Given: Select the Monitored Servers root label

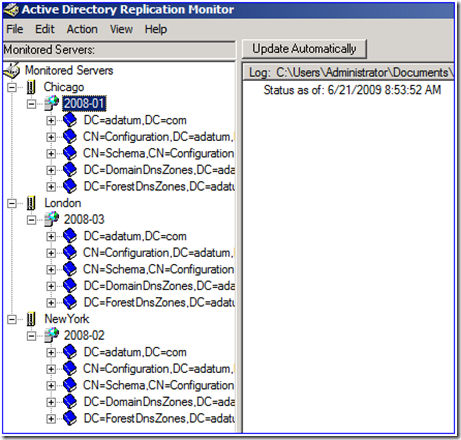Looking at the screenshot, I should pyautogui.click(x=69, y=70).
